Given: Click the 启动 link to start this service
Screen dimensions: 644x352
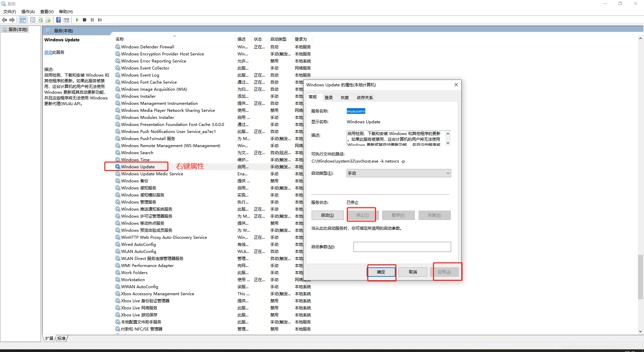Looking at the screenshot, I should pyautogui.click(x=48, y=52).
